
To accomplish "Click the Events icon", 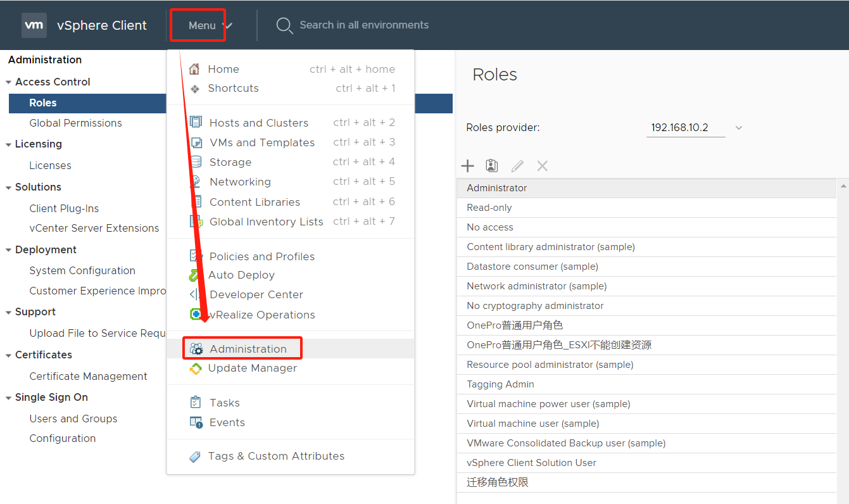I will [x=196, y=422].
